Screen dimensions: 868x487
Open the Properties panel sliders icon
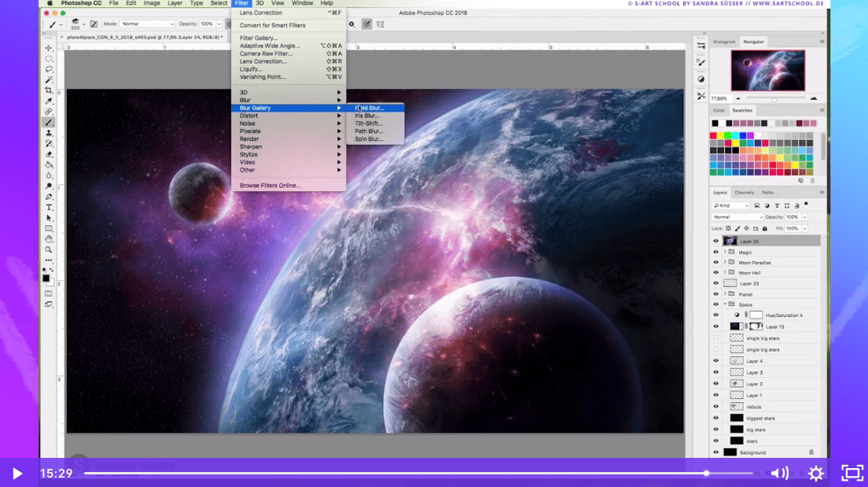coord(701,46)
